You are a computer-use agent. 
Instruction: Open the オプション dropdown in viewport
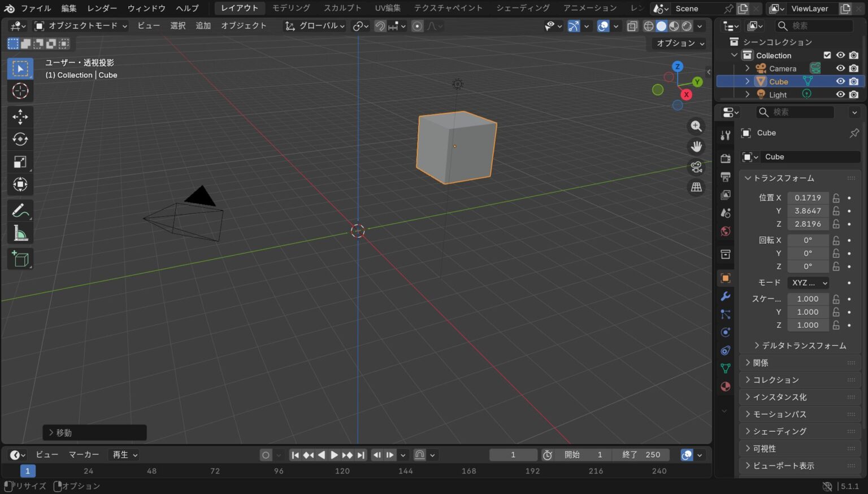tap(680, 43)
